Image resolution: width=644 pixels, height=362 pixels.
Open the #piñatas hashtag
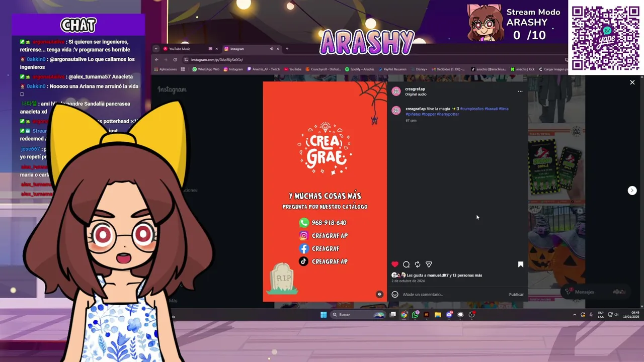(x=414, y=114)
